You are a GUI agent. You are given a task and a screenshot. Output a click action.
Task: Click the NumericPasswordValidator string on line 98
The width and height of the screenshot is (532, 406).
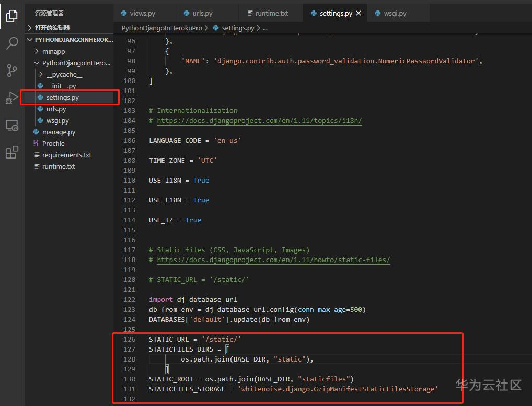tap(346, 61)
